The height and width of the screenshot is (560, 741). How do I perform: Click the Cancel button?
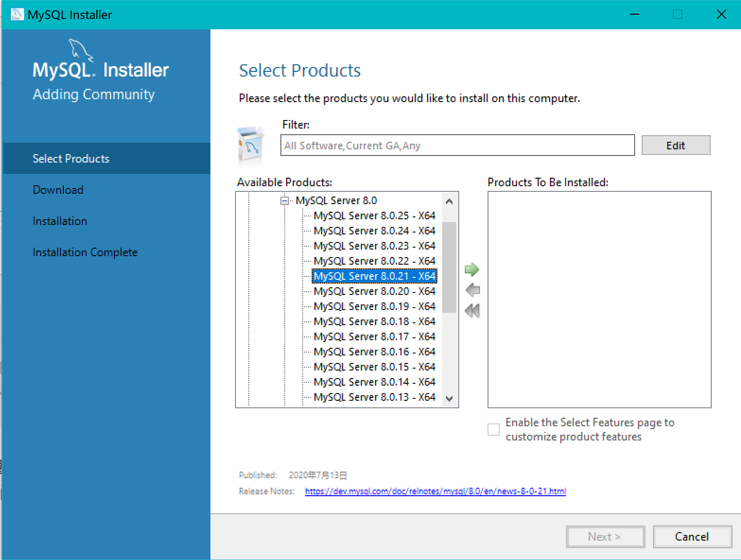click(x=692, y=537)
